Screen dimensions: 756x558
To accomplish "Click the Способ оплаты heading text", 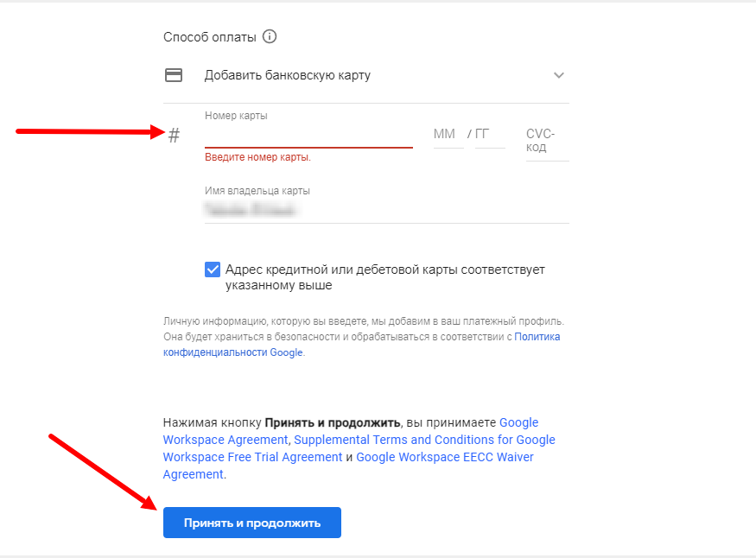I will point(210,37).
